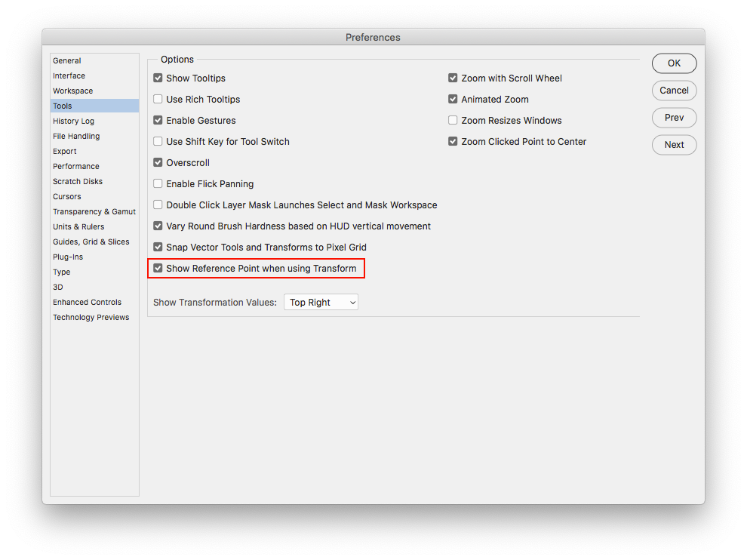Screen dimensions: 747x560
Task: Enable Use Rich Tooltips option
Action: (x=158, y=100)
